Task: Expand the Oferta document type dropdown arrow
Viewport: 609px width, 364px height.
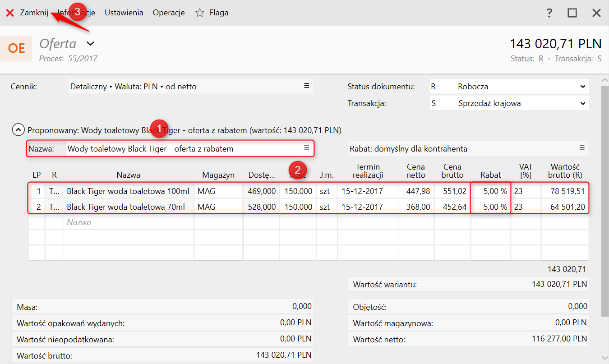Action: (91, 44)
